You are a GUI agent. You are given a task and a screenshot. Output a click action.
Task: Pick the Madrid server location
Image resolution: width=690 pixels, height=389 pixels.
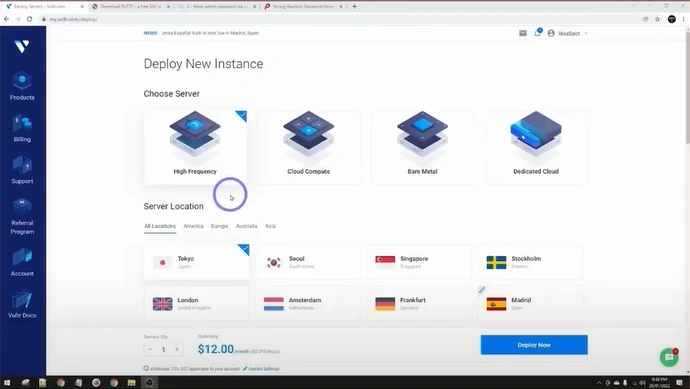531,304
